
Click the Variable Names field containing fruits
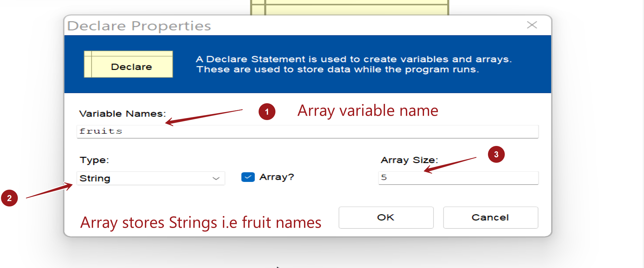(307, 131)
